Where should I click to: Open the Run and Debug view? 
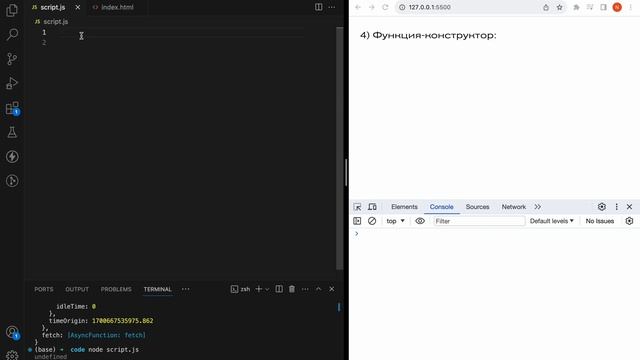[x=12, y=83]
